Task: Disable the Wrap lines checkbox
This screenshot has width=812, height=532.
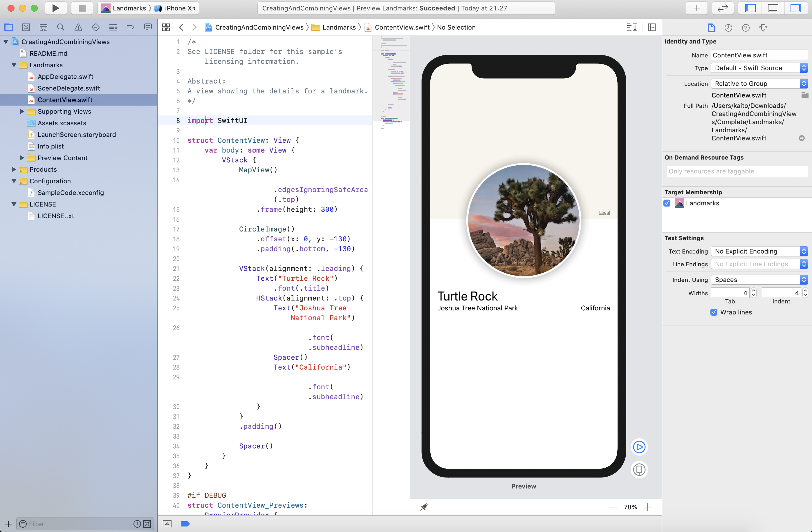Action: click(x=714, y=312)
